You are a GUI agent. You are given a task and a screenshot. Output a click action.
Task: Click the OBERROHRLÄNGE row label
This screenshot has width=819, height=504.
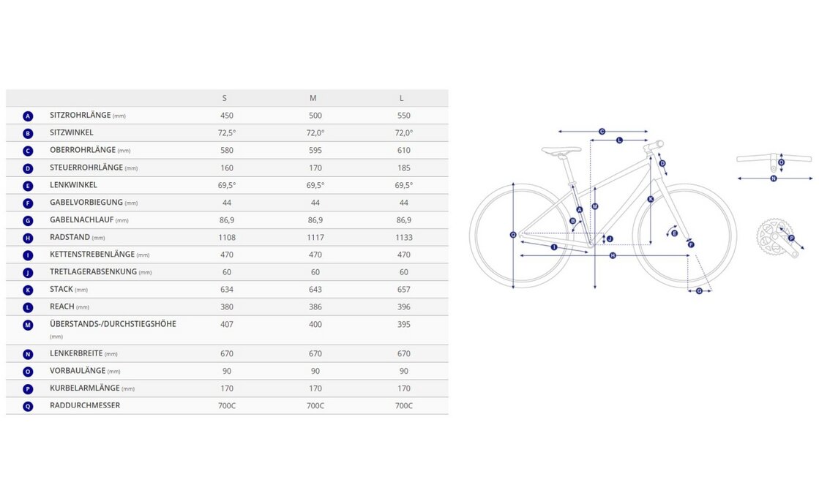pyautogui.click(x=83, y=150)
